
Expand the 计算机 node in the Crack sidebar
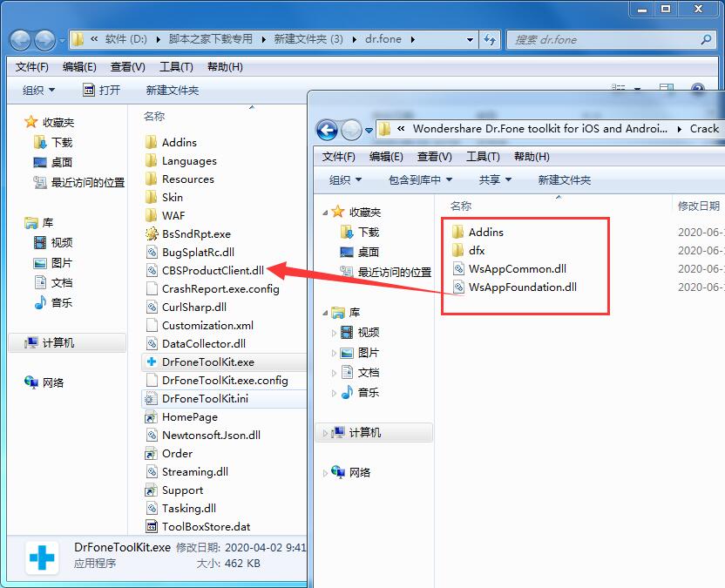325,433
